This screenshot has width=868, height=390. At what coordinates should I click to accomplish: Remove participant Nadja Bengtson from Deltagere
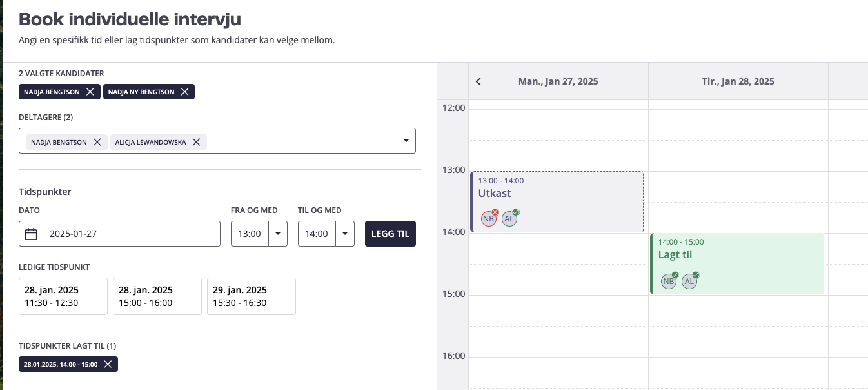(x=97, y=142)
